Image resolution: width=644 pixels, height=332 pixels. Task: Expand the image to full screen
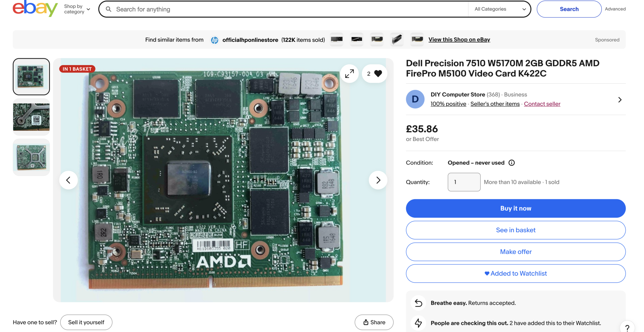click(x=349, y=74)
